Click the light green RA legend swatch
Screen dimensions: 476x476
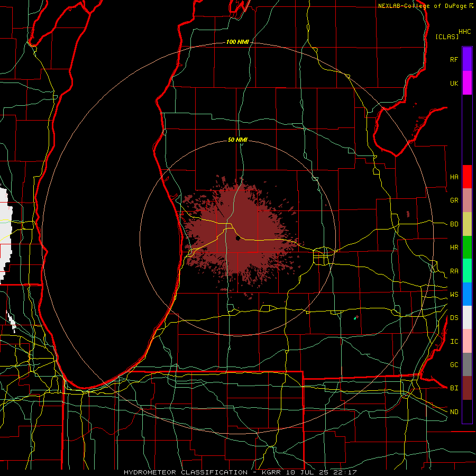point(467,271)
